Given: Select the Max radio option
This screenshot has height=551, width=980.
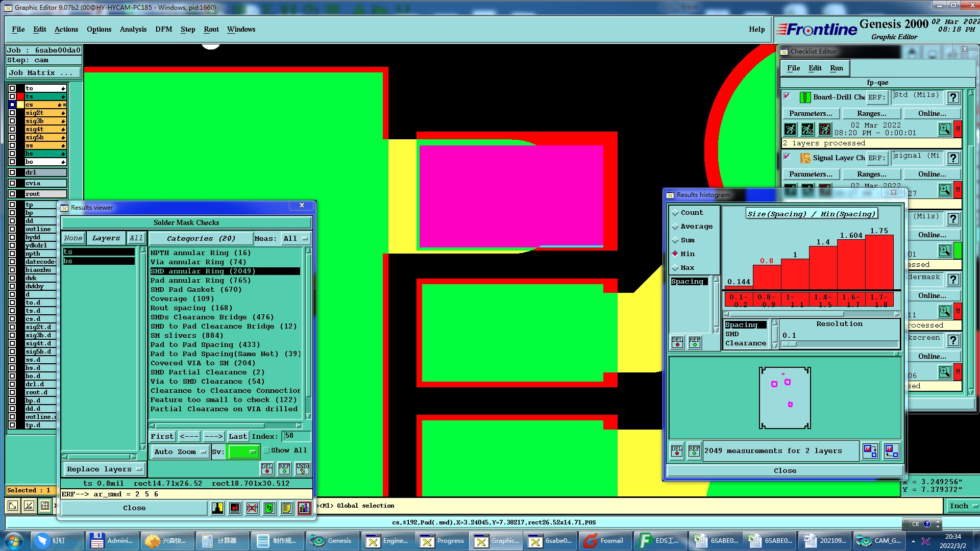Looking at the screenshot, I should click(675, 268).
